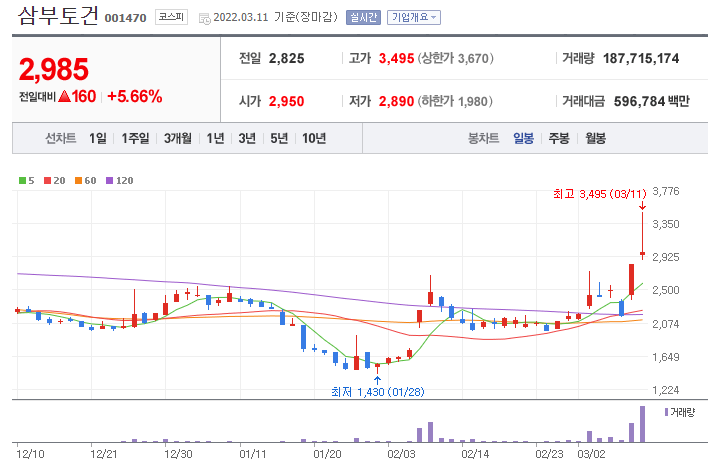
Task: Click the stock name 삼부토건
Action: [58, 15]
